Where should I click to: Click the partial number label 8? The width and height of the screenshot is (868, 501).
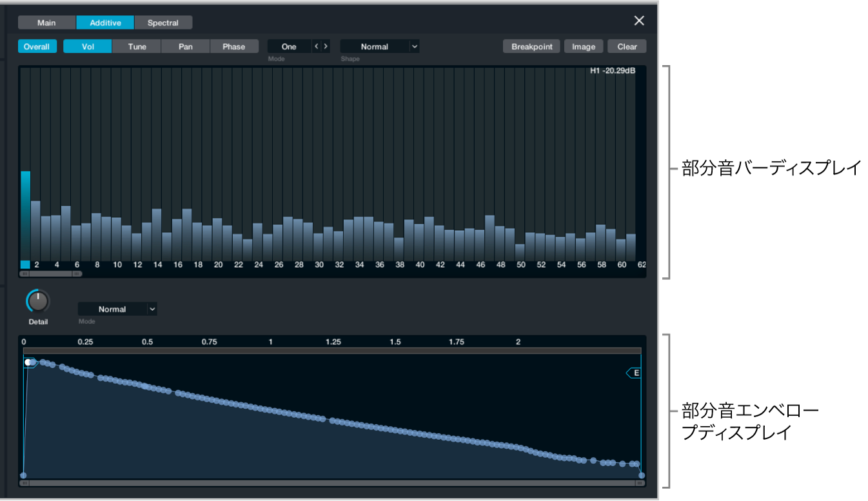tap(97, 265)
